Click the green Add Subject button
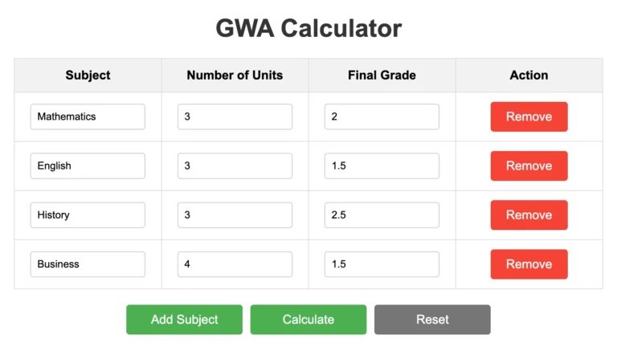The height and width of the screenshot is (364, 617). point(184,320)
